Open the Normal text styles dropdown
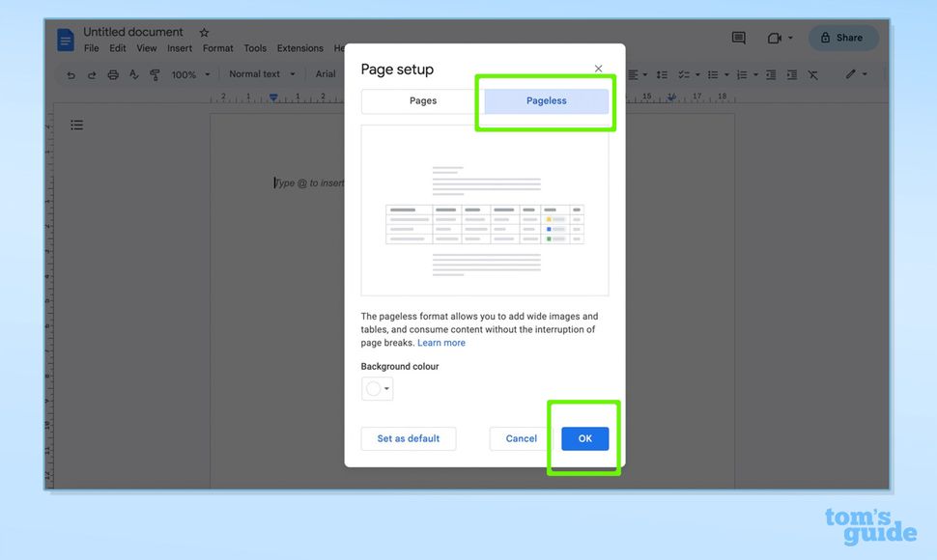 (x=257, y=74)
